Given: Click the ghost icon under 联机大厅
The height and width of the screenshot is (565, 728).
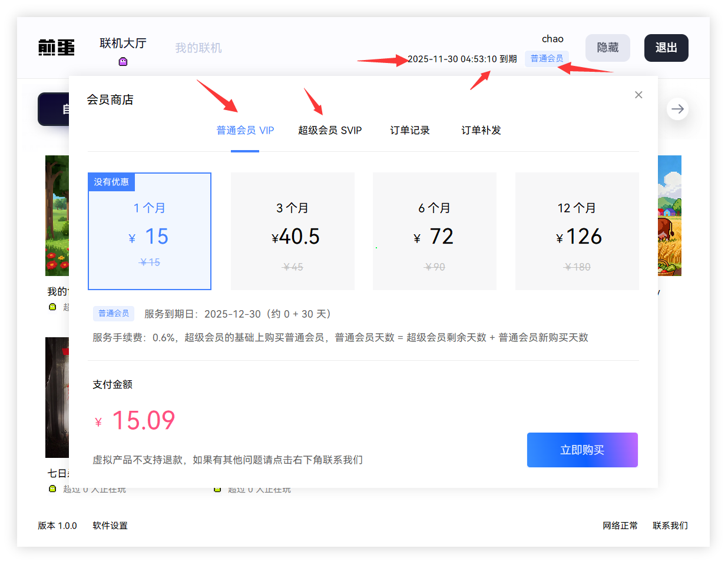Looking at the screenshot, I should coord(123,62).
